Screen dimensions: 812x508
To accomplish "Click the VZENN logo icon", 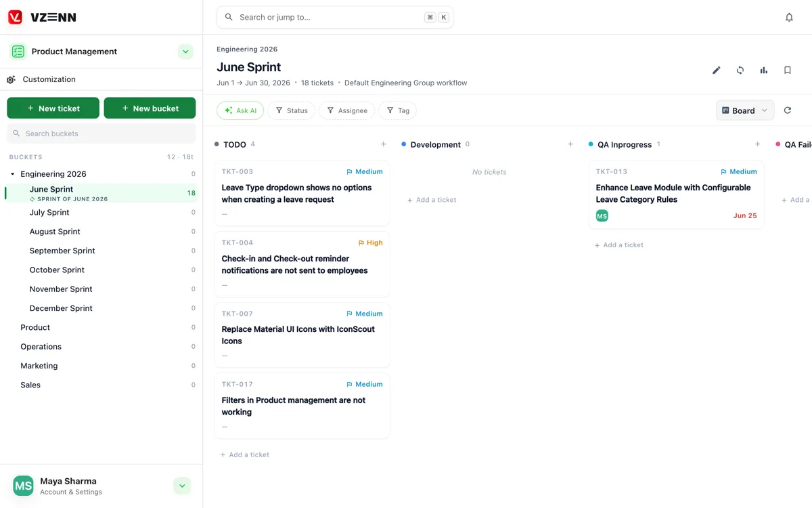I will pyautogui.click(x=15, y=18).
